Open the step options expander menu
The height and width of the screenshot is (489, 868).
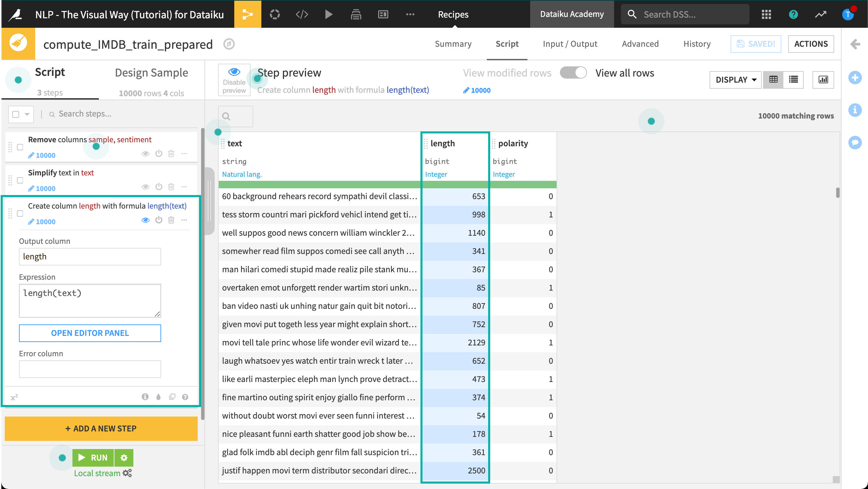184,221
